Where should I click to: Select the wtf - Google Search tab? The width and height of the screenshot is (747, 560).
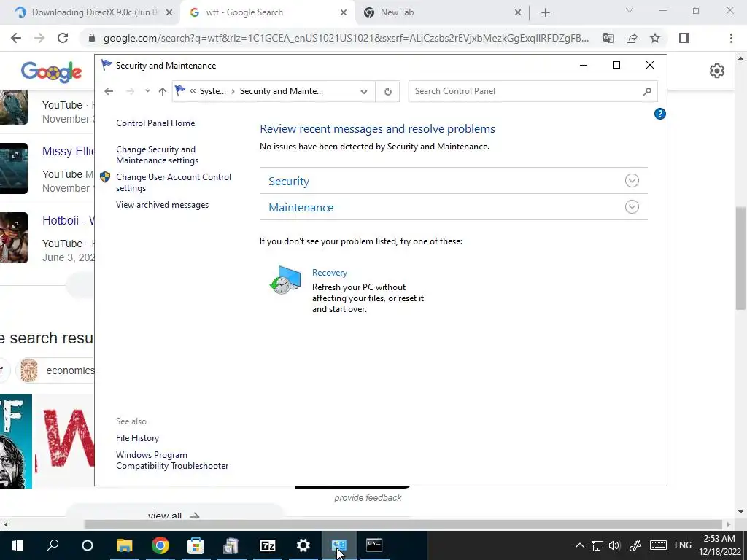(267, 12)
